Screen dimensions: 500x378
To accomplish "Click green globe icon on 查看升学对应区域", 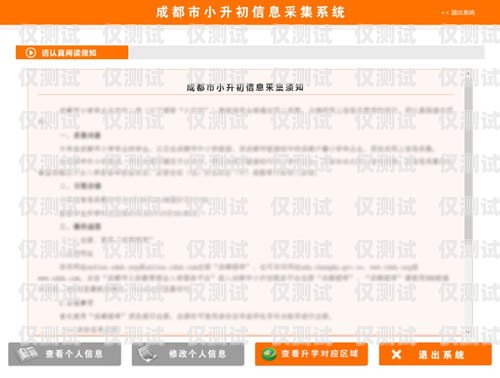I will [269, 354].
